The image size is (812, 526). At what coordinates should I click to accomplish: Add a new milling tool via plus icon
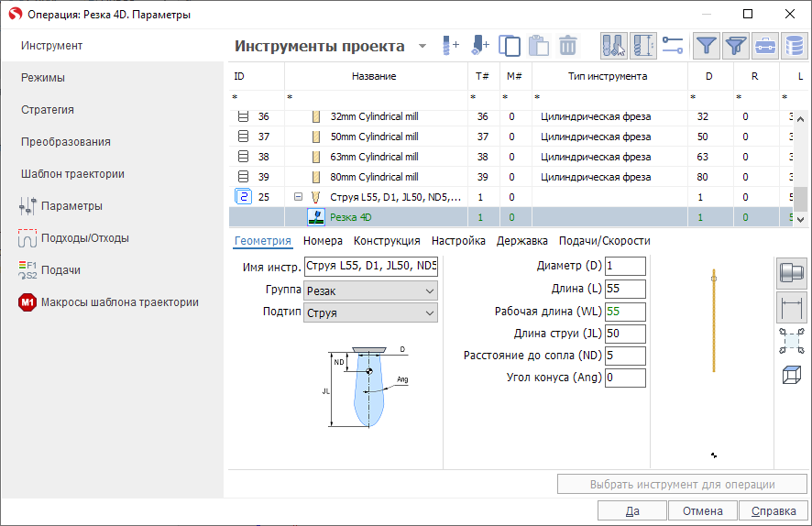click(451, 46)
